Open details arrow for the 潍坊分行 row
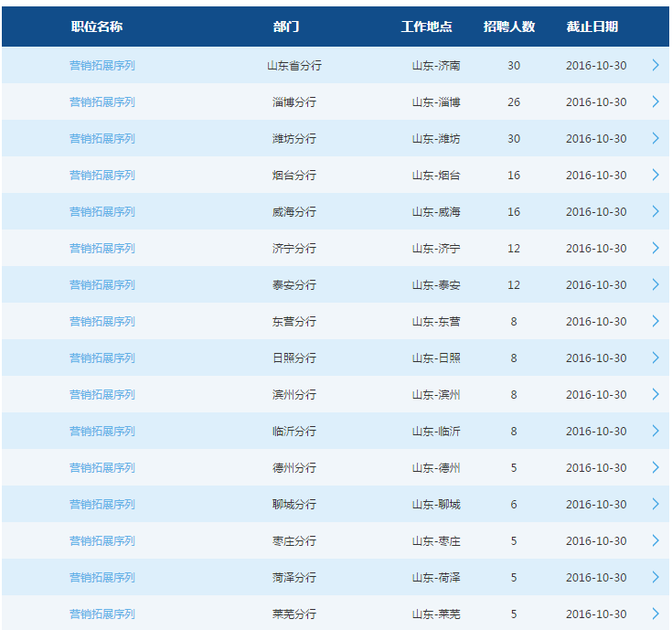Image resolution: width=672 pixels, height=630 pixels. tap(655, 138)
